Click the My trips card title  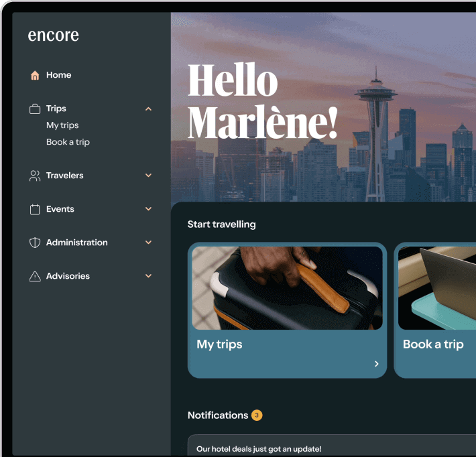[219, 344]
